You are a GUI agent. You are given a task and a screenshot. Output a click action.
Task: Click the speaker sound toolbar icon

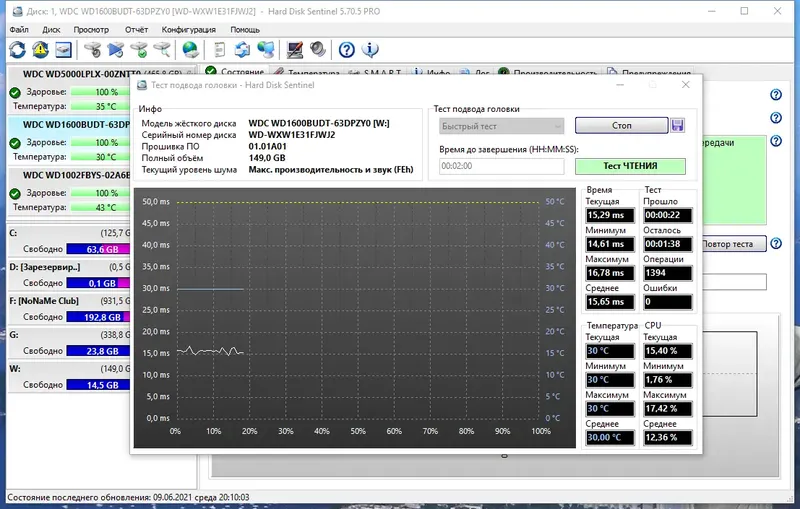[318, 49]
